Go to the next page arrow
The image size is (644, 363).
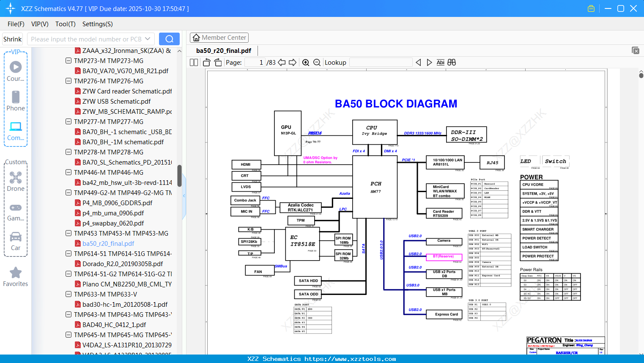[x=293, y=63]
